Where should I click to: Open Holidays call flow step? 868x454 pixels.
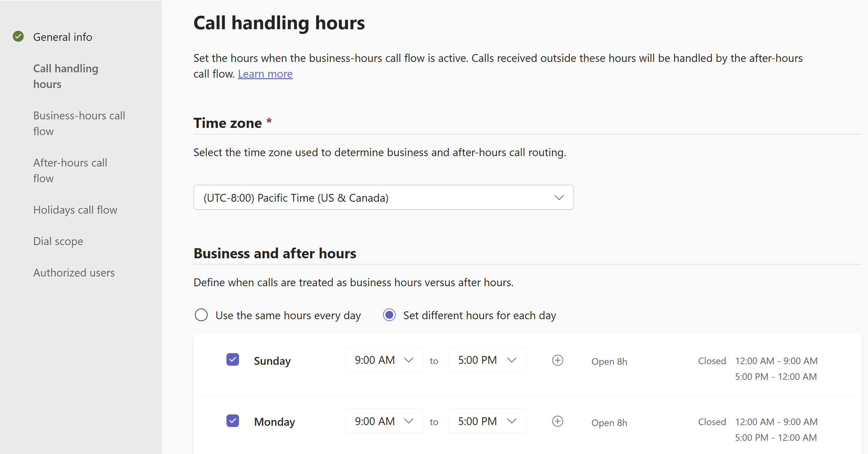pyautogui.click(x=75, y=210)
